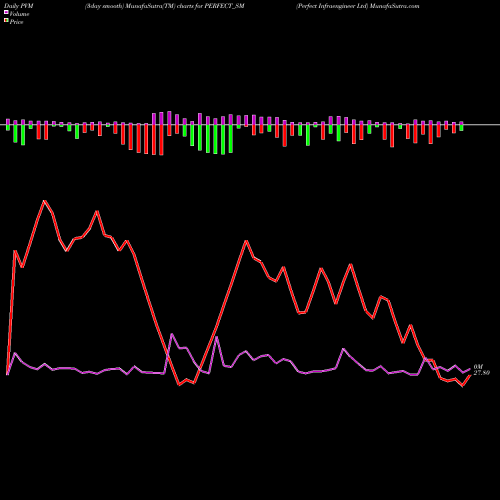Click the '27.80' price value label
Viewport: 500px width, 500px height.
pyautogui.click(x=481, y=373)
